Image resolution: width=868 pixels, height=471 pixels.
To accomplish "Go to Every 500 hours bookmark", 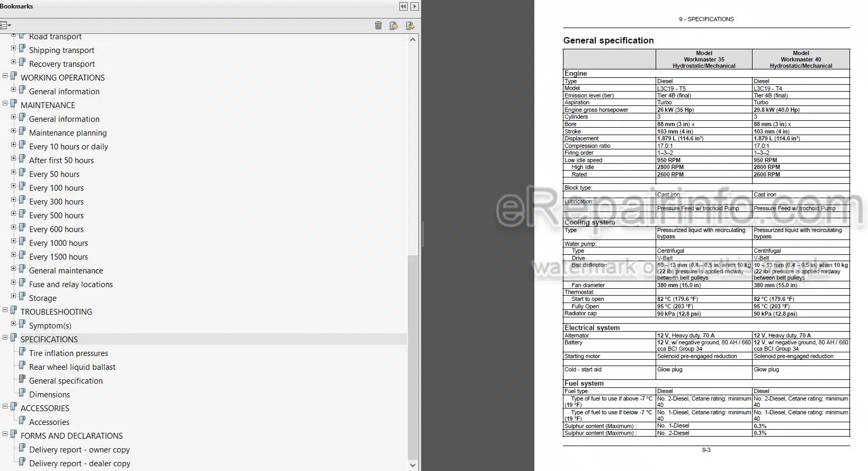I will tap(56, 216).
